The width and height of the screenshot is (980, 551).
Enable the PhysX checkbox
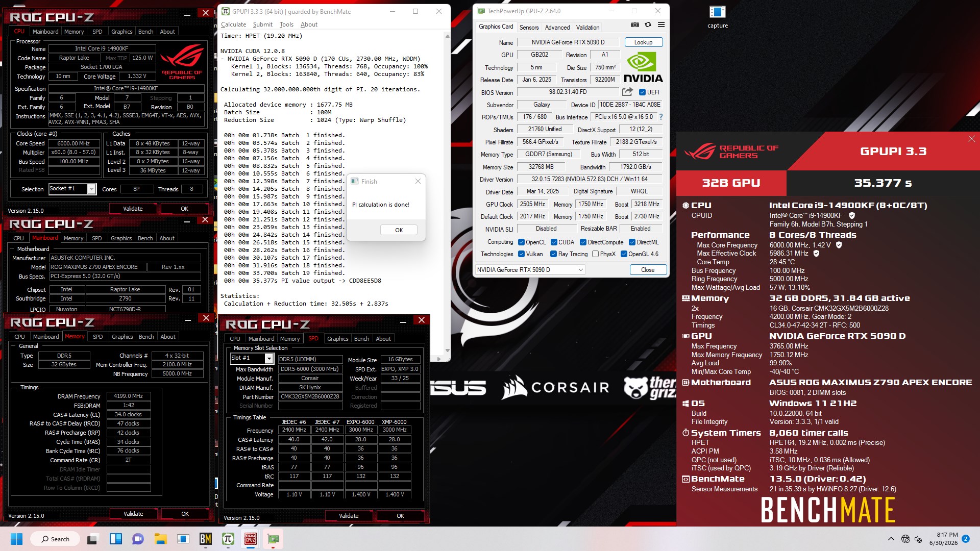595,254
